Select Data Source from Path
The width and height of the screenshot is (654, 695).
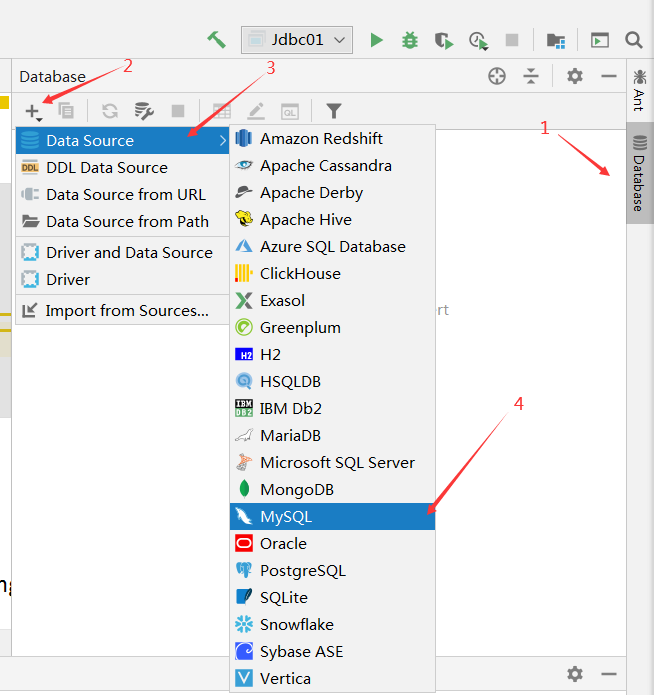coord(122,222)
